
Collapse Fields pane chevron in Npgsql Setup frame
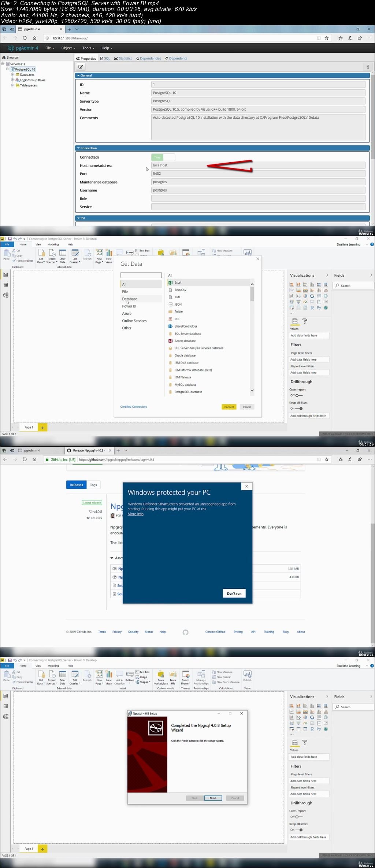pos(371,697)
